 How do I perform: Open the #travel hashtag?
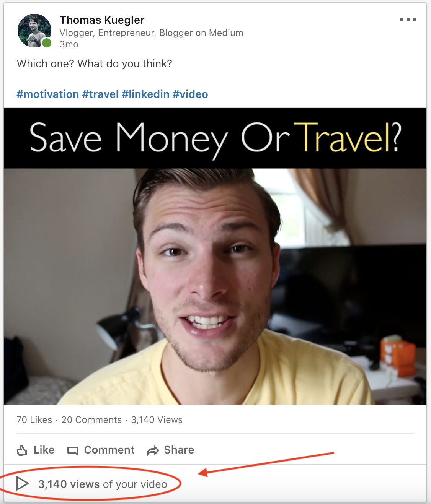click(100, 94)
